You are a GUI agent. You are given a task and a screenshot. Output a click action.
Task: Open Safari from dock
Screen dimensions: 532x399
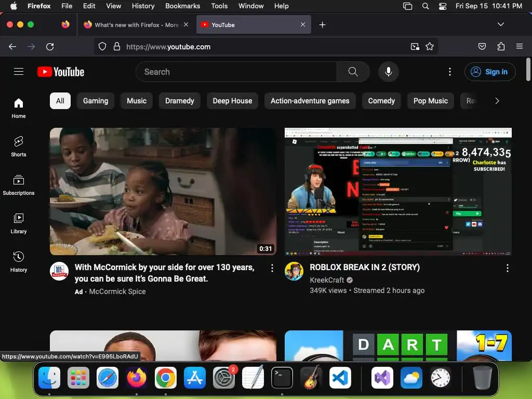tap(108, 377)
